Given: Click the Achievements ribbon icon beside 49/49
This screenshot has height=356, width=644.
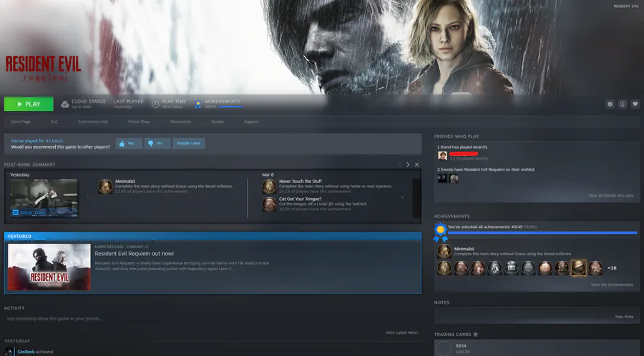Looking at the screenshot, I should pyautogui.click(x=198, y=104).
